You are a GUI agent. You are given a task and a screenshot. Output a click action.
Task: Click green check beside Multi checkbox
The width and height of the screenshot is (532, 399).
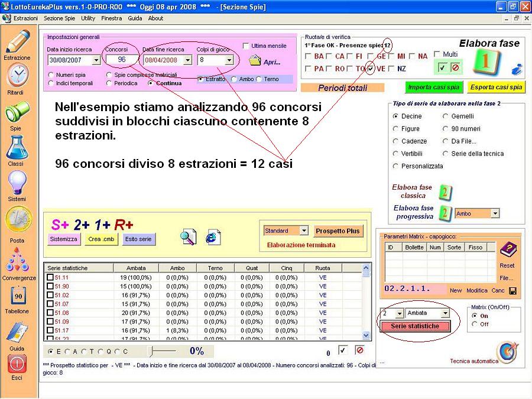pos(442,67)
